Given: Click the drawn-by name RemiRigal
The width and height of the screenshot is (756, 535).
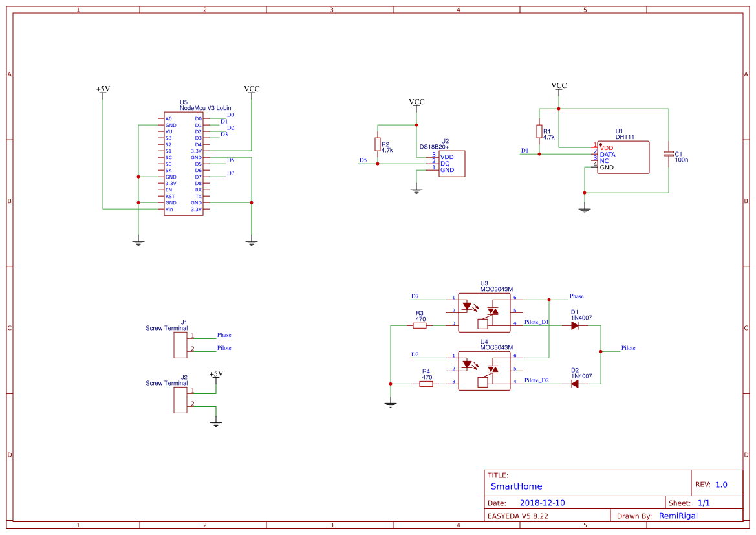Looking at the screenshot, I should [x=678, y=516].
